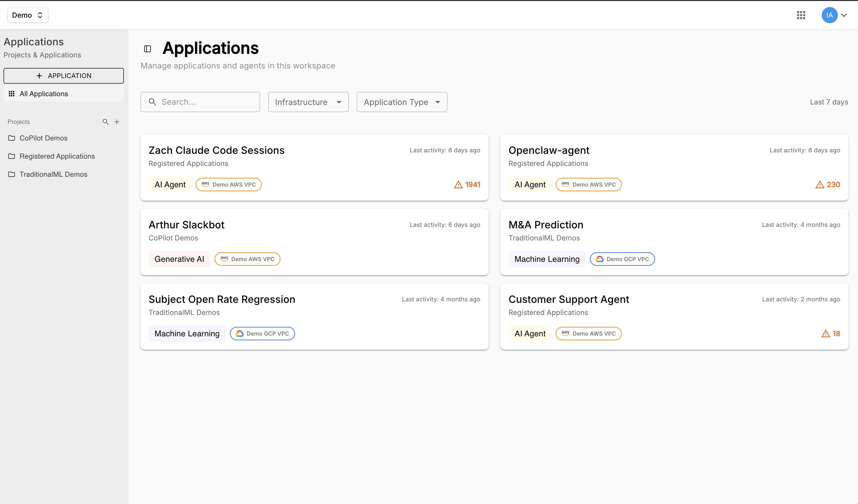Click Demo AWS VPC chip on Zach Claude card
The height and width of the screenshot is (504, 858).
click(x=228, y=185)
